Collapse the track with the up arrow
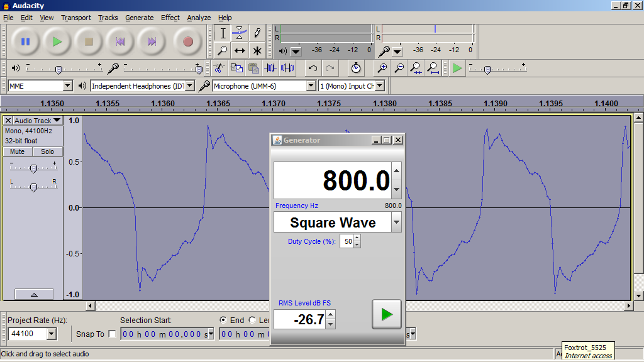The height and width of the screenshot is (362, 644). pyautogui.click(x=34, y=294)
